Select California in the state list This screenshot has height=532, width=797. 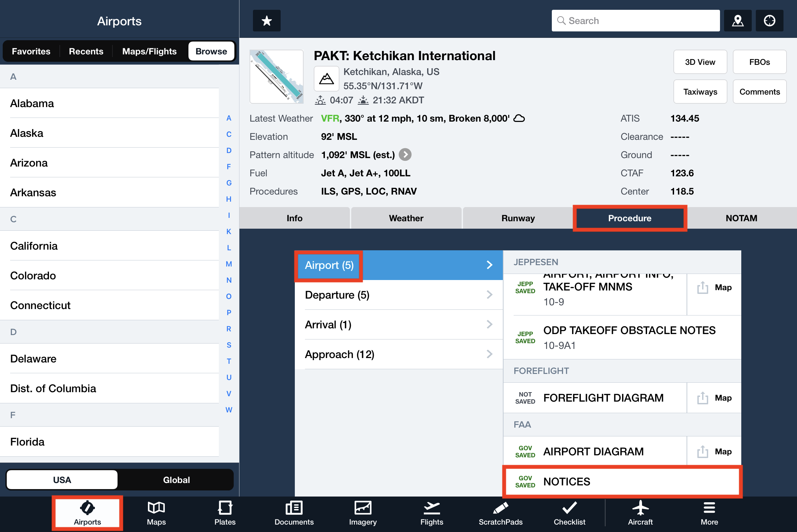coord(109,246)
